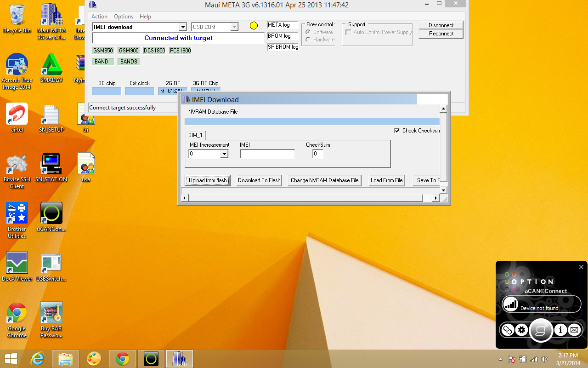
Task: Click the PCS1900 band indicator
Action: [180, 51]
